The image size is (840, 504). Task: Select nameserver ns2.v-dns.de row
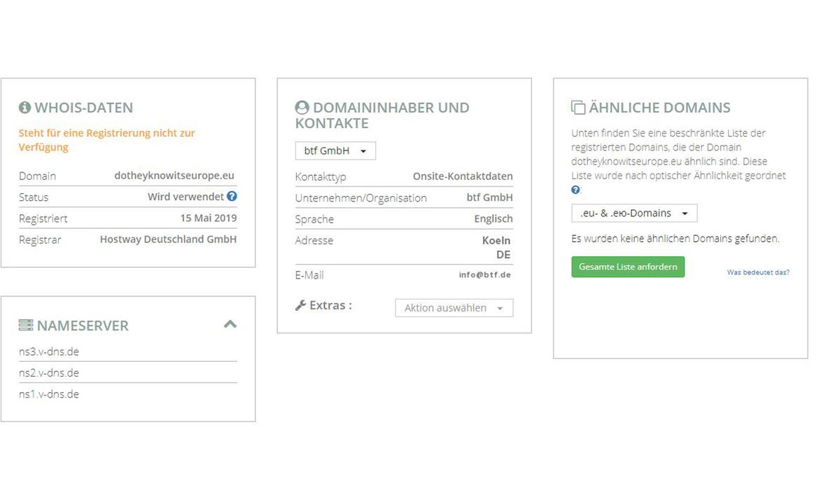click(x=128, y=372)
